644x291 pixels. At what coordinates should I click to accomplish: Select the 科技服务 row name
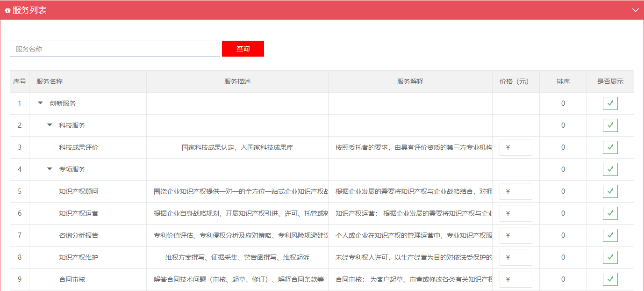[72, 125]
